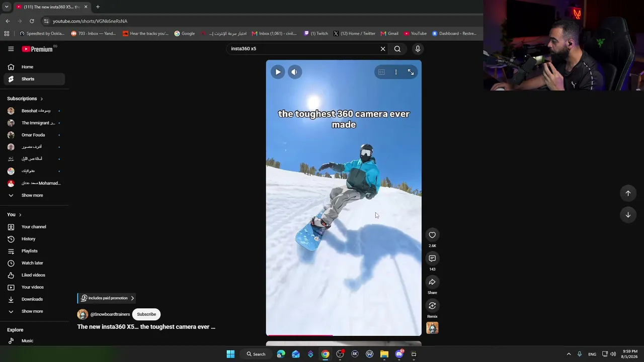Skip to the next Short
This screenshot has width=644, height=362.
coord(628,215)
